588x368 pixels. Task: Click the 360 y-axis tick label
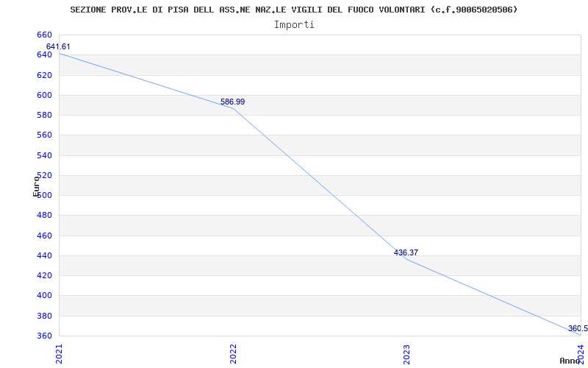[x=44, y=336]
